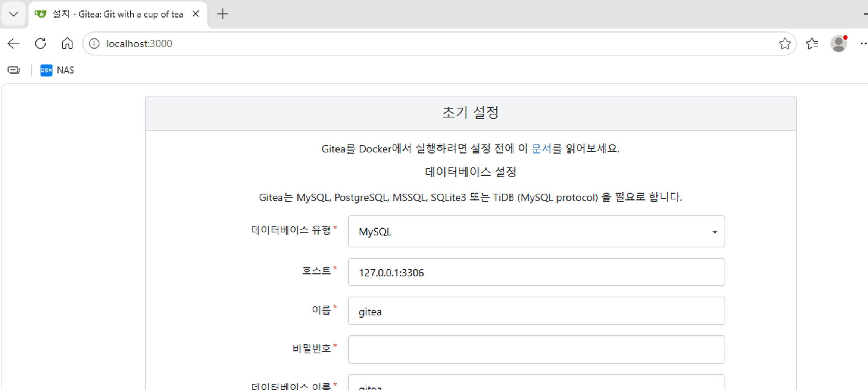Click the empty 비밀번호 password field
This screenshot has width=868, height=390.
tap(536, 350)
